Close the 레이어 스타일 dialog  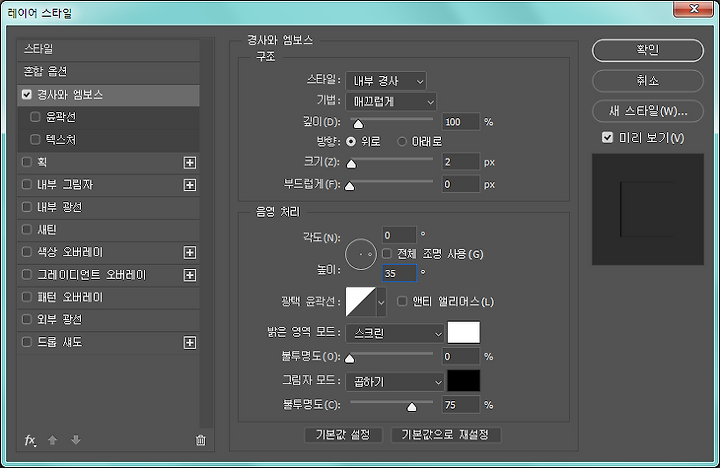click(x=693, y=9)
